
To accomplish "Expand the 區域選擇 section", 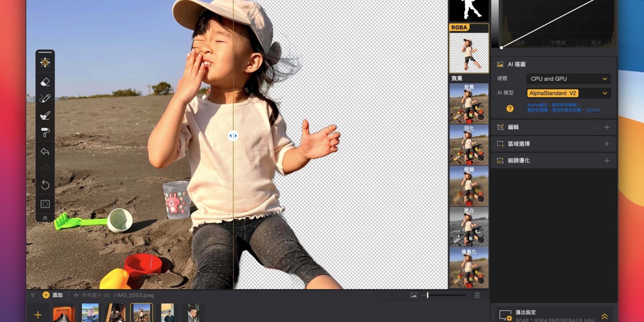I will (607, 144).
